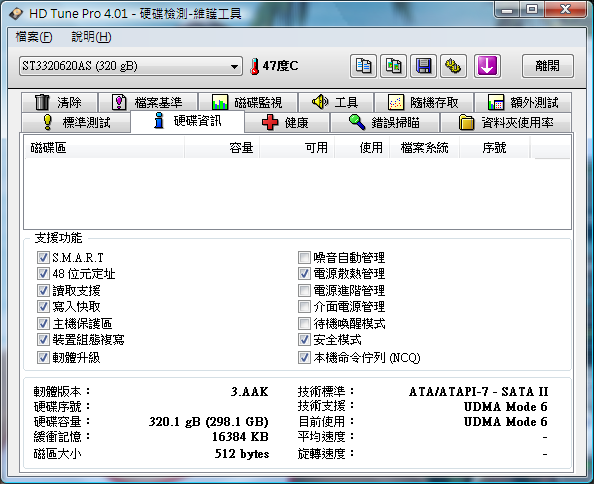Viewport: 594px width, 484px height.
Task: Click the 旋轉速度 label
Action: pyautogui.click(x=326, y=453)
